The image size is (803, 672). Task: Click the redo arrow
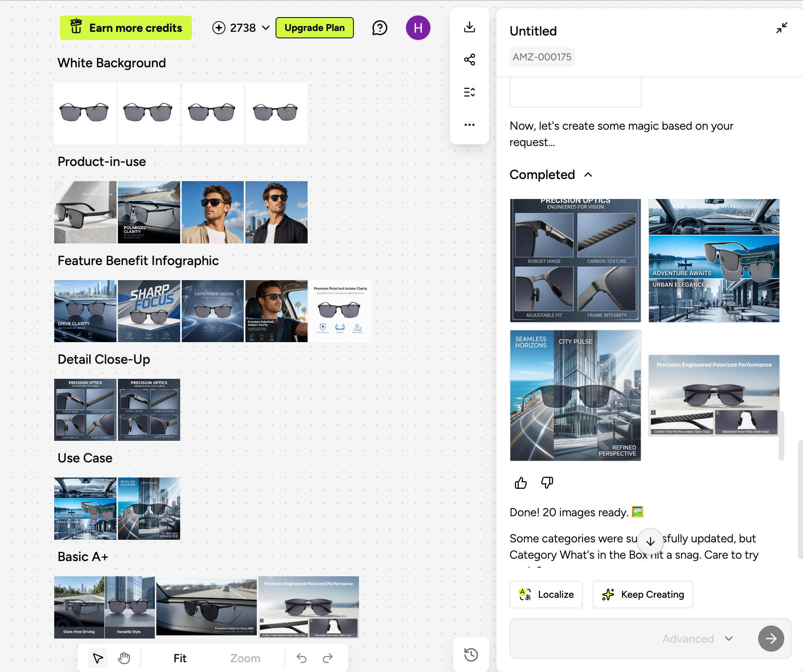[328, 658]
